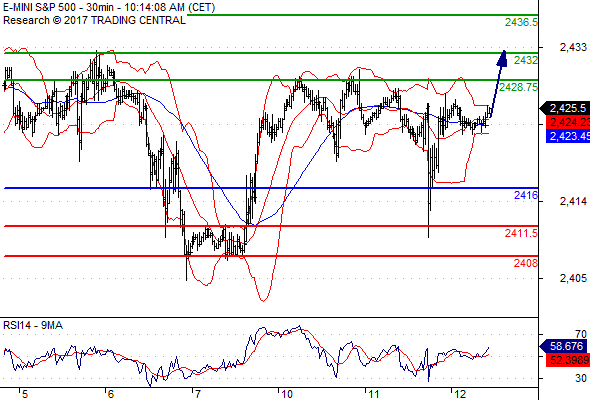
Task: Click the red 52.3989 RSI average tag
Action: 568,360
